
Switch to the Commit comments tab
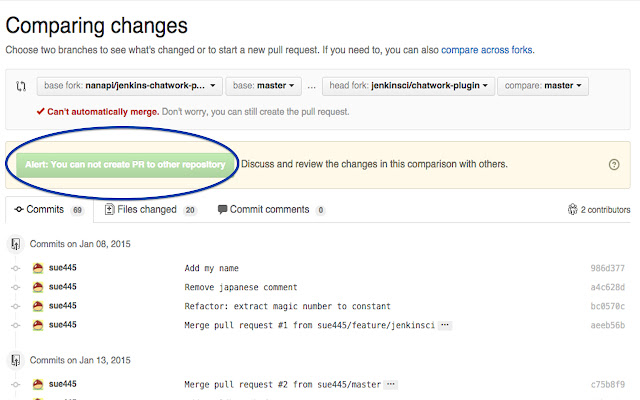(x=270, y=210)
